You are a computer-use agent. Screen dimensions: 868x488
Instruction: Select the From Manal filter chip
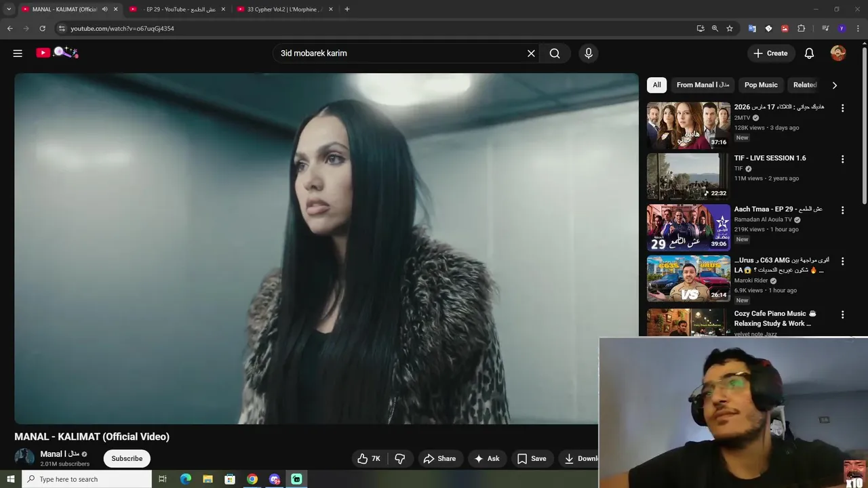703,85
